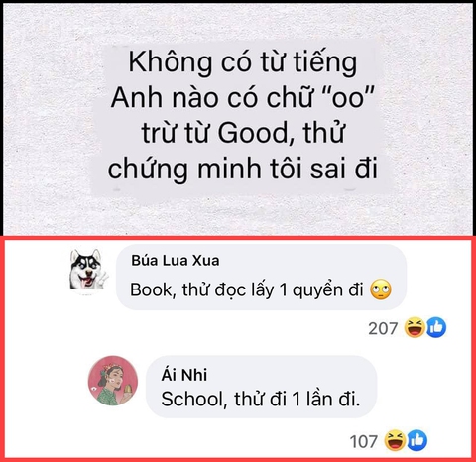Open Ái Nhi's round profile avatar
The width and height of the screenshot is (476, 462).
click(x=113, y=381)
